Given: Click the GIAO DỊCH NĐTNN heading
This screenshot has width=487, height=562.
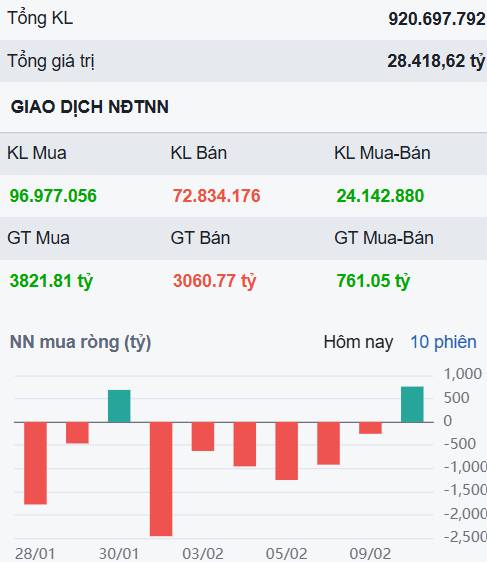Looking at the screenshot, I should pos(90,107).
